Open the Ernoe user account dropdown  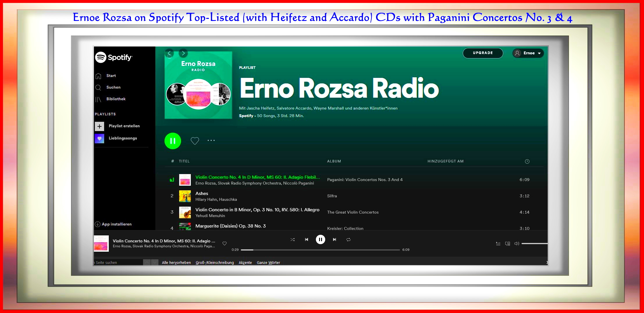(x=528, y=53)
